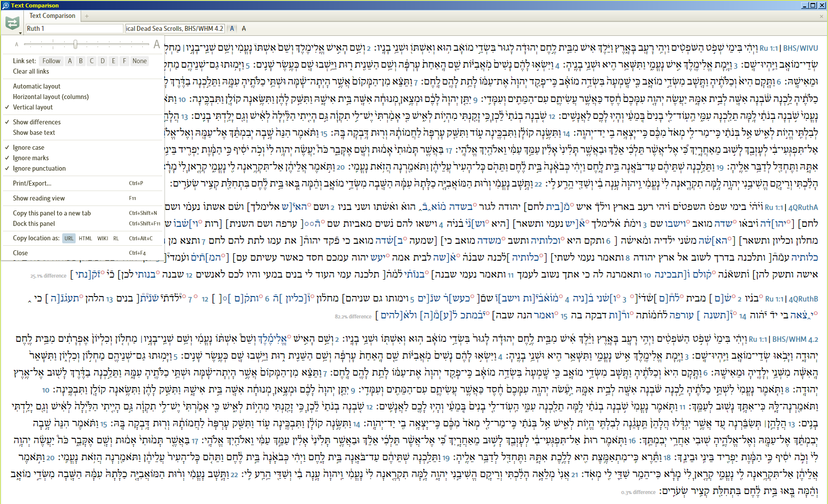Select the RL copy location format
Screen dimensions: 828x504
point(116,238)
